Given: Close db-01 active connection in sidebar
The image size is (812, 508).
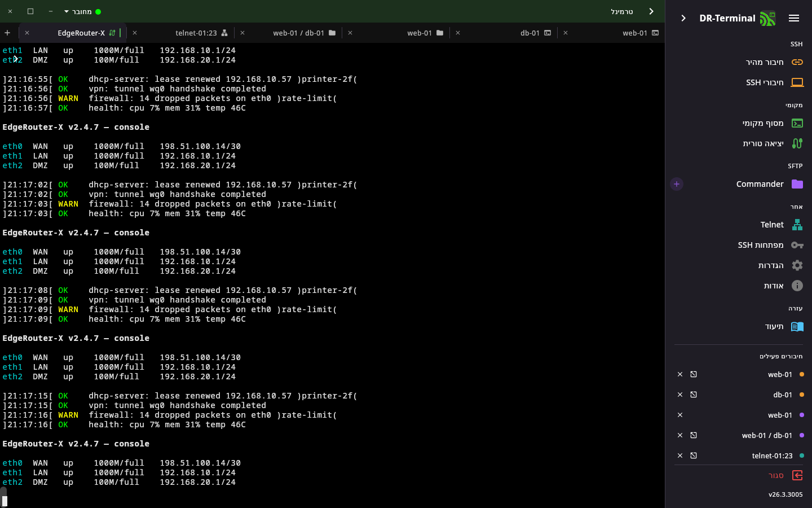Looking at the screenshot, I should point(680,395).
